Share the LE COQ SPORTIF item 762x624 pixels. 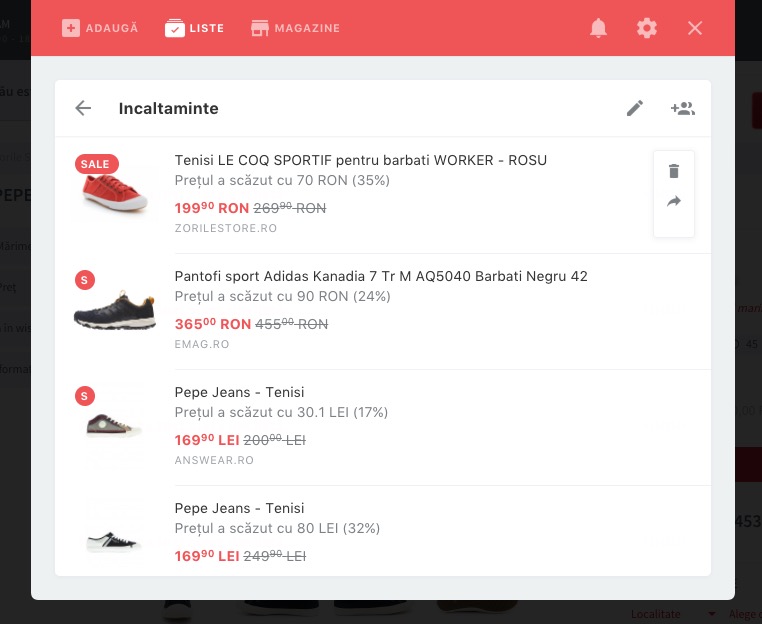pos(674,201)
